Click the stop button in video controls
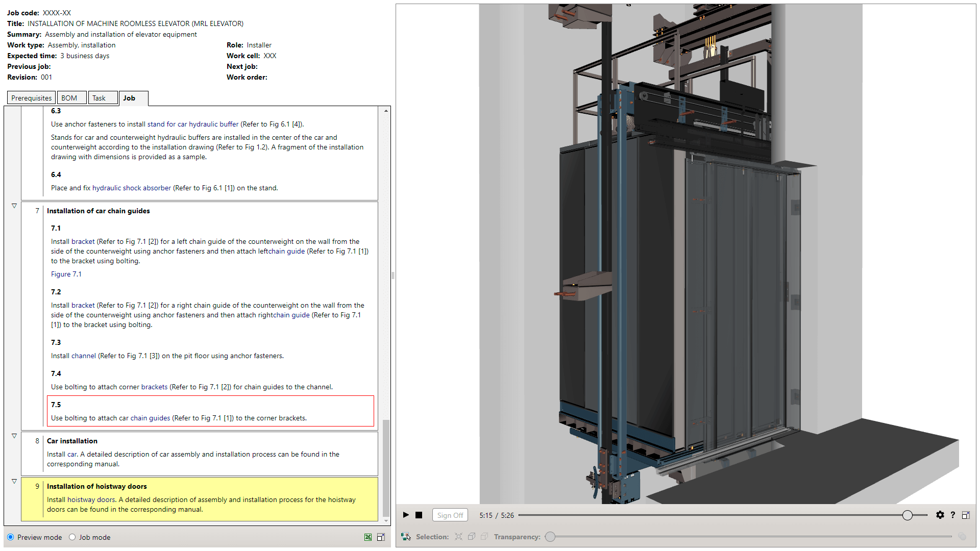This screenshot has height=551, width=980. [418, 514]
